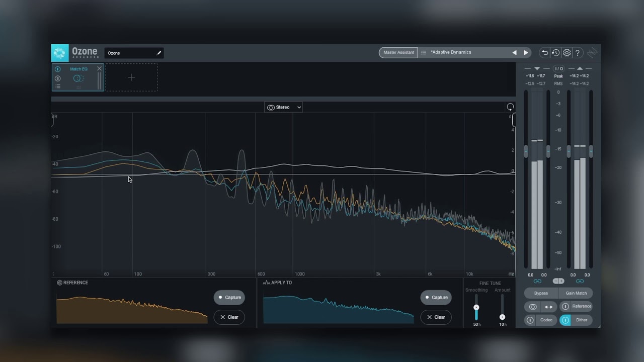Open the Match EQ module presets list
This screenshot has height=362, width=644.
57,86
